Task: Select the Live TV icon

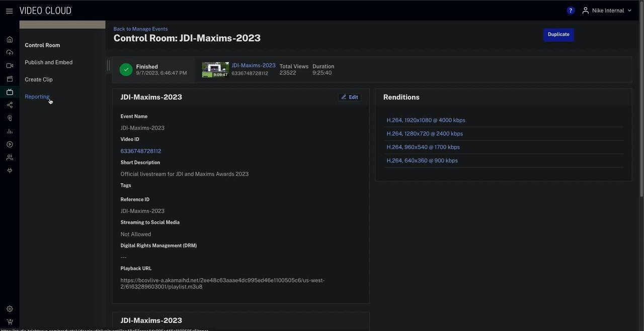Action: pyautogui.click(x=10, y=92)
